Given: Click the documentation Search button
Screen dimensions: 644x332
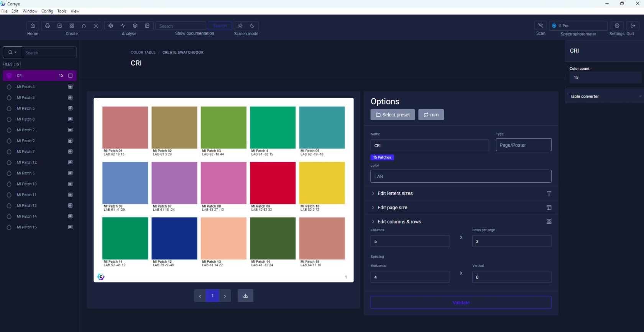Looking at the screenshot, I should tap(220, 26).
